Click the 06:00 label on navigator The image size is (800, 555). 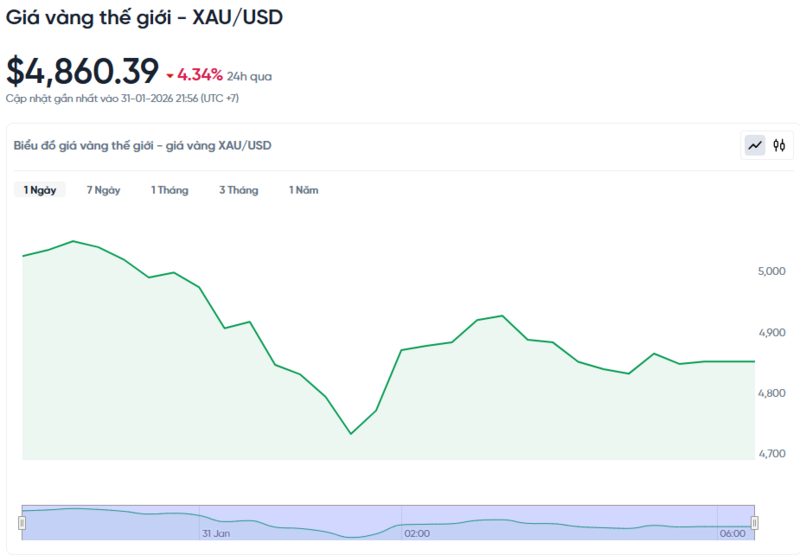point(732,533)
